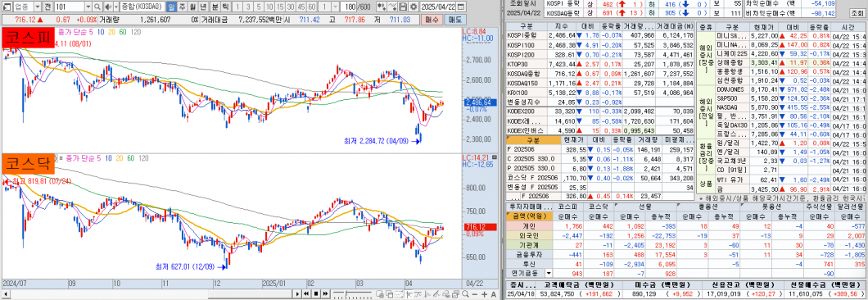Click the 거래대금(M) column header

coord(676,26)
